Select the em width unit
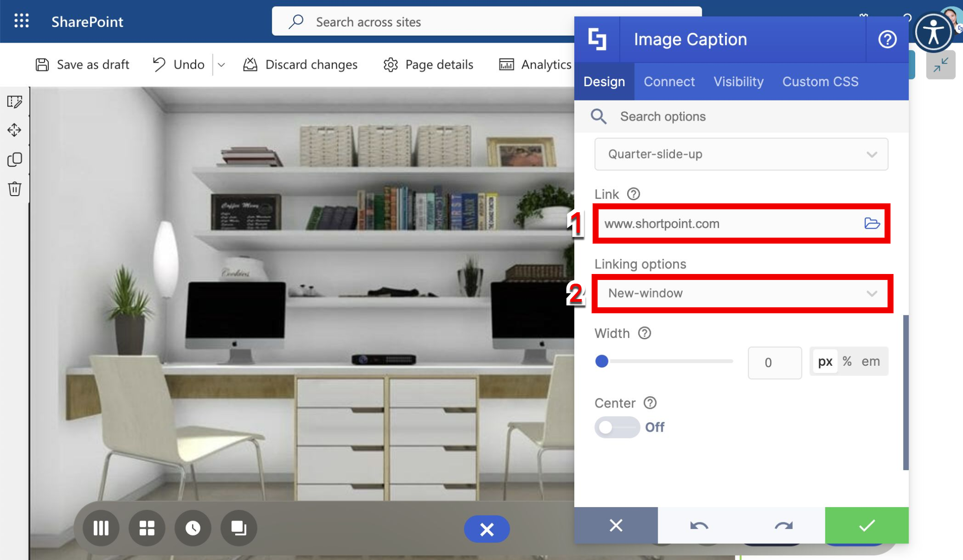The height and width of the screenshot is (560, 963). click(870, 362)
